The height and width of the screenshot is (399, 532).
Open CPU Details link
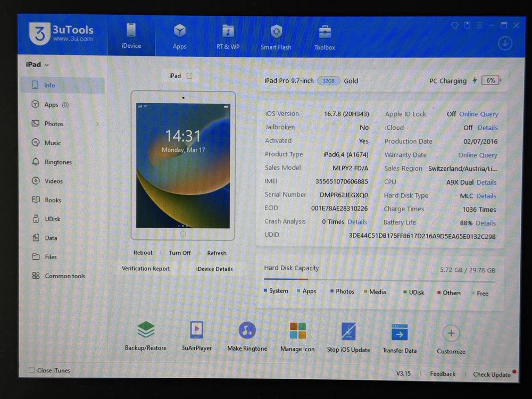[x=486, y=182]
